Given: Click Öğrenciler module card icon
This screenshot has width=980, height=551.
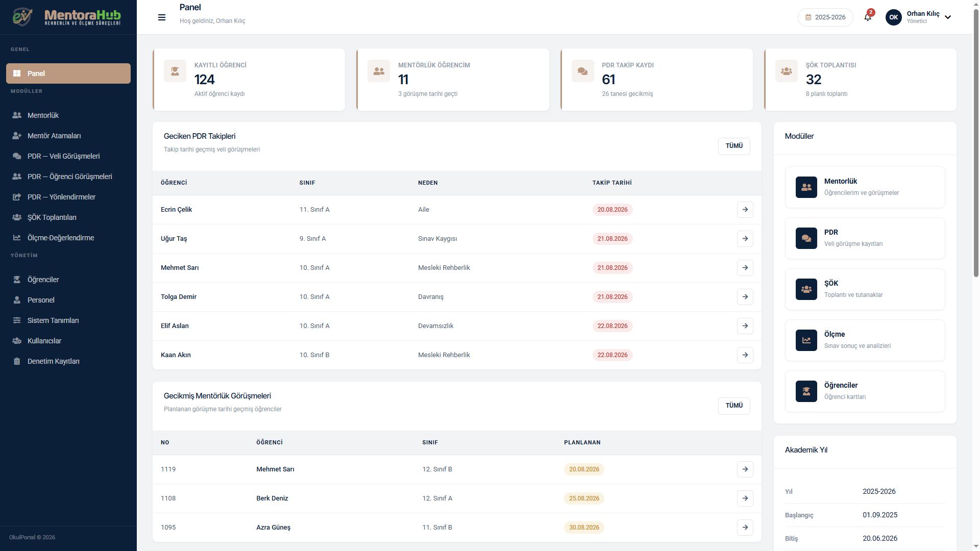Looking at the screenshot, I should tap(806, 391).
